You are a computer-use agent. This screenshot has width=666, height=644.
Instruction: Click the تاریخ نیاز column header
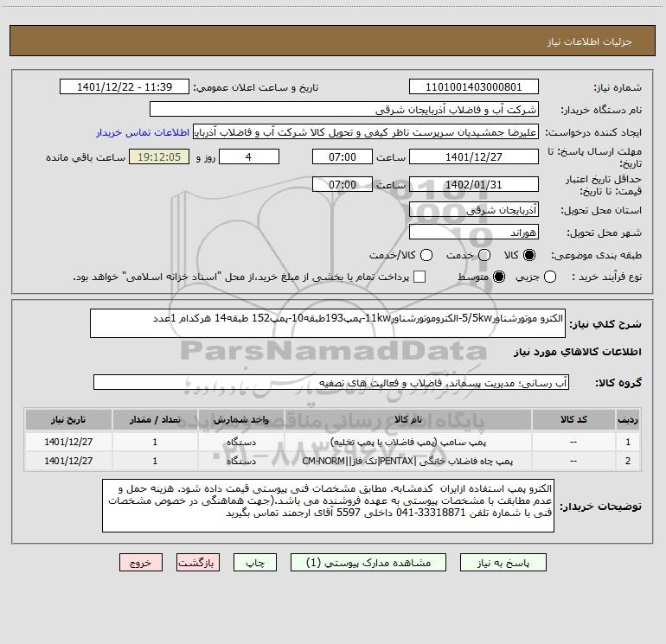coord(68,419)
